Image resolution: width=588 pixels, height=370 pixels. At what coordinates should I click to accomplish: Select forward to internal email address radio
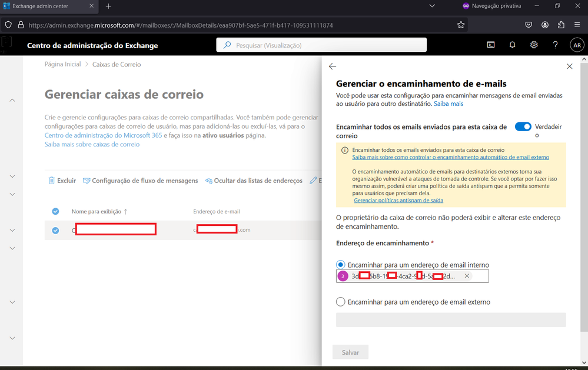[341, 265]
